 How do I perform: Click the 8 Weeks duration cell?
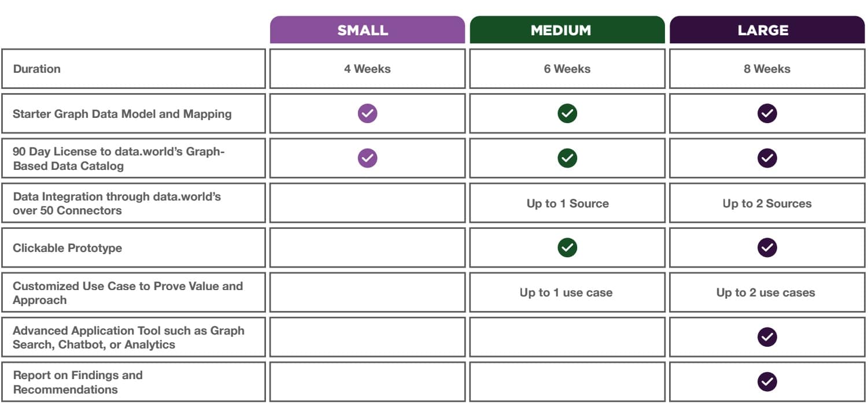click(767, 69)
